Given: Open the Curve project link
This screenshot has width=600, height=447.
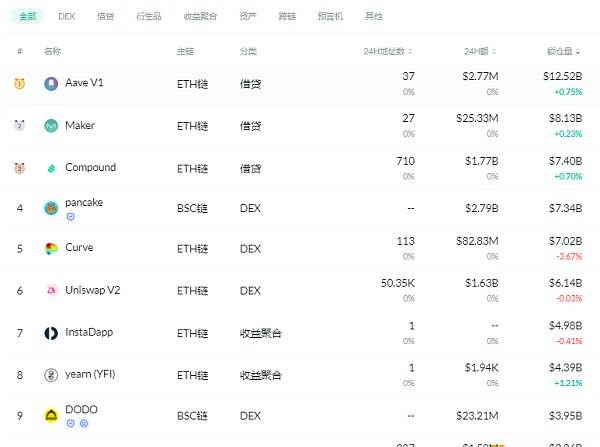Looking at the screenshot, I should [79, 248].
